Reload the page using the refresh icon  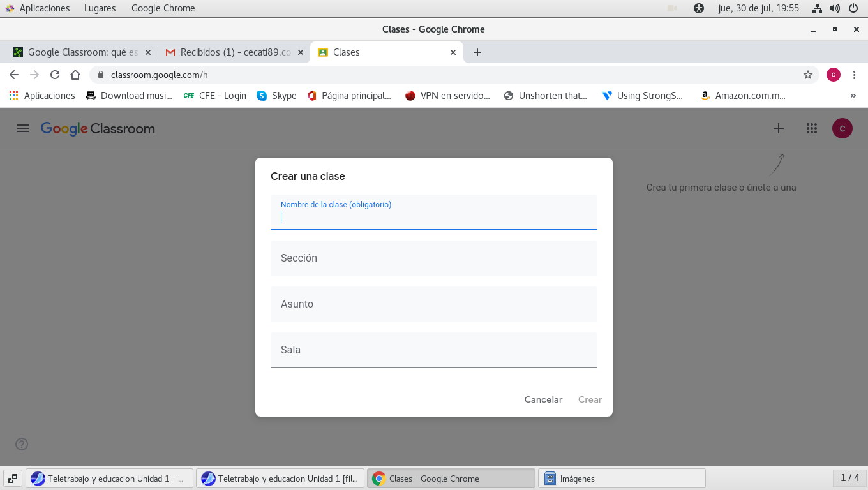(55, 75)
